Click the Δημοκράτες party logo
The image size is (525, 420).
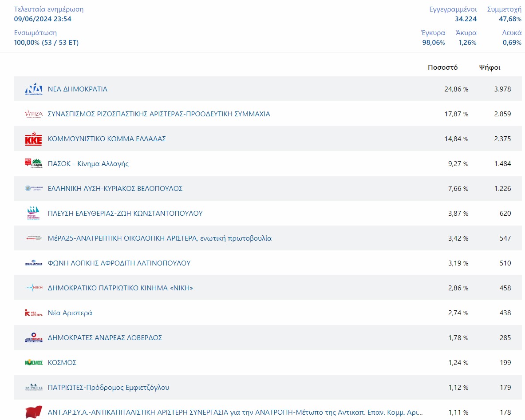coord(33,337)
